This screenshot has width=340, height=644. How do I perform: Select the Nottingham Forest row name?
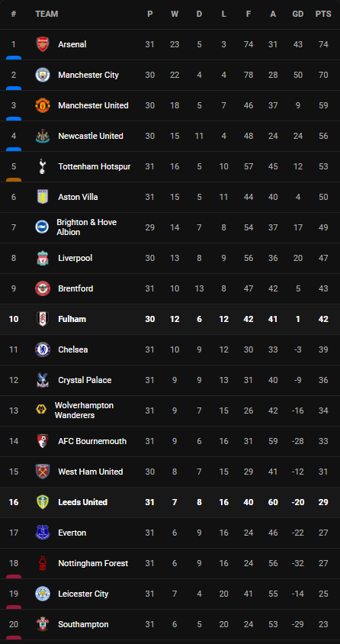93,563
